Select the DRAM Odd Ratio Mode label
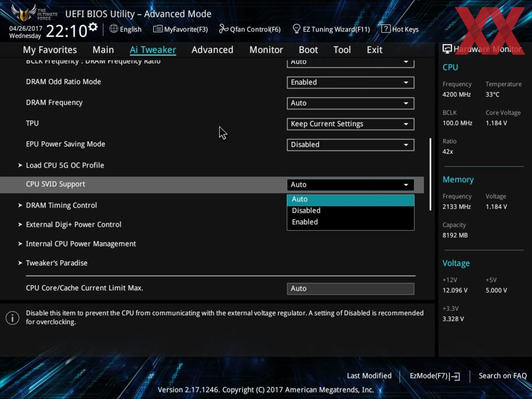532x399 pixels. (63, 82)
